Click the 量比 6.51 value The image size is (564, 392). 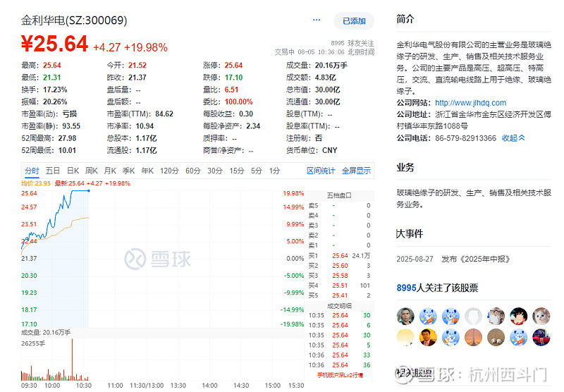click(231, 90)
